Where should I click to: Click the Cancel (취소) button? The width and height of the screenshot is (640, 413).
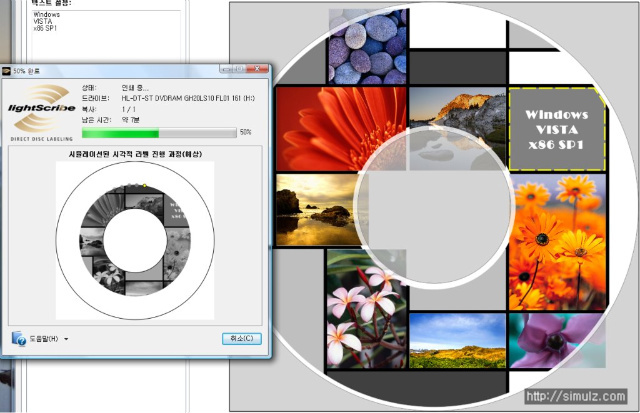point(242,338)
